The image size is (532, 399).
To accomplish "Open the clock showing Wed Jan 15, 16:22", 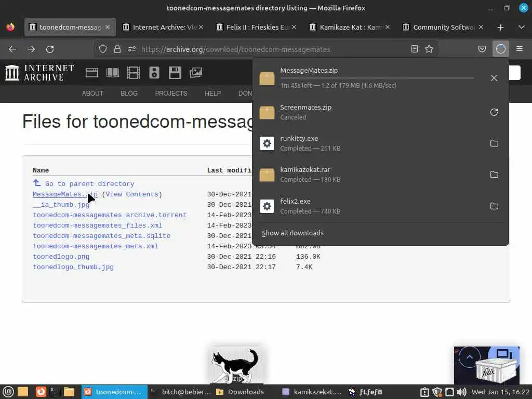I will (x=500, y=392).
